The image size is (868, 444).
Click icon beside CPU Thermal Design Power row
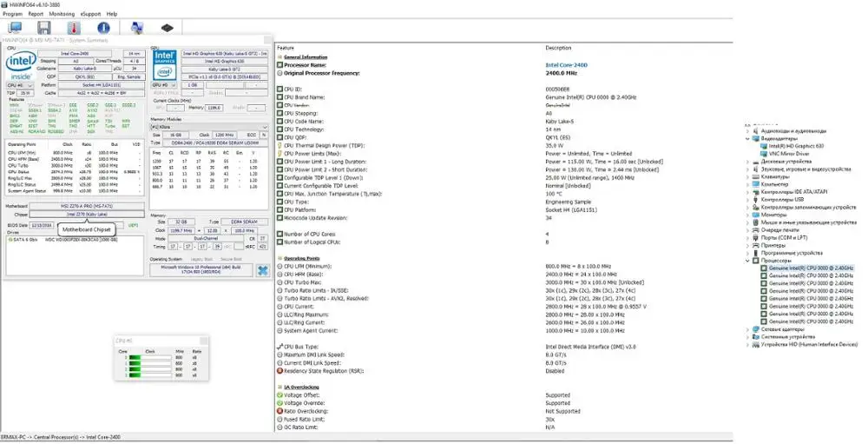point(280,145)
